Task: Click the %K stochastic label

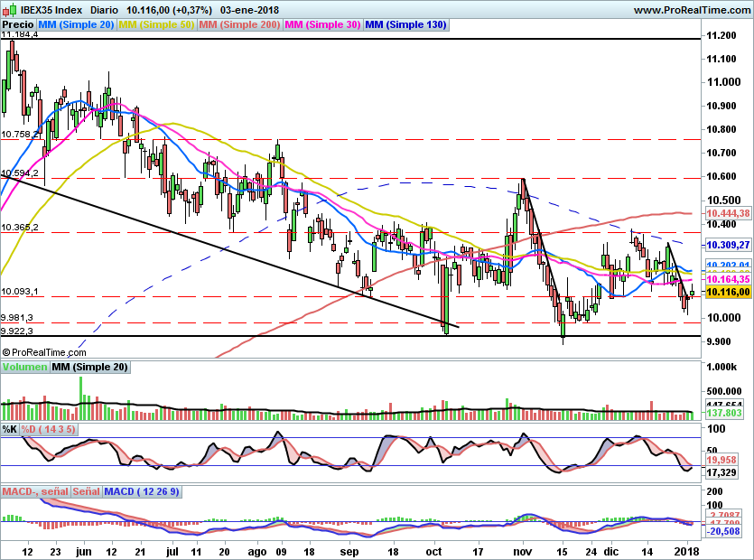Action: (x=10, y=428)
